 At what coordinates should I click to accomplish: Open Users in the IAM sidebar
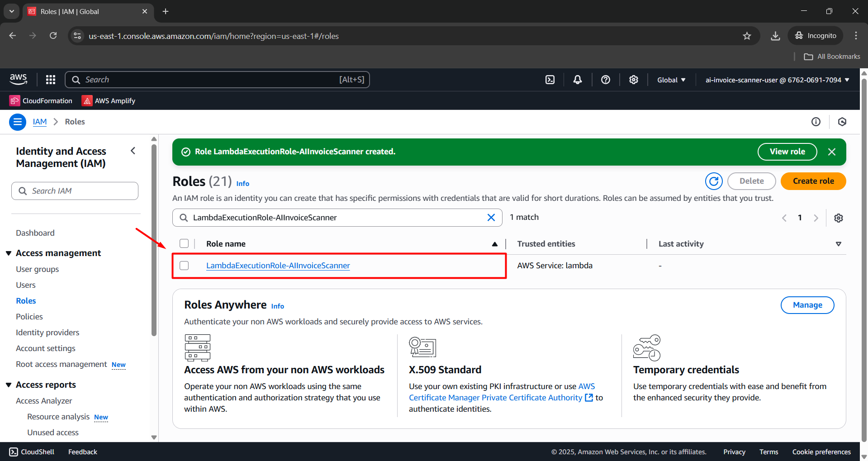(x=26, y=285)
